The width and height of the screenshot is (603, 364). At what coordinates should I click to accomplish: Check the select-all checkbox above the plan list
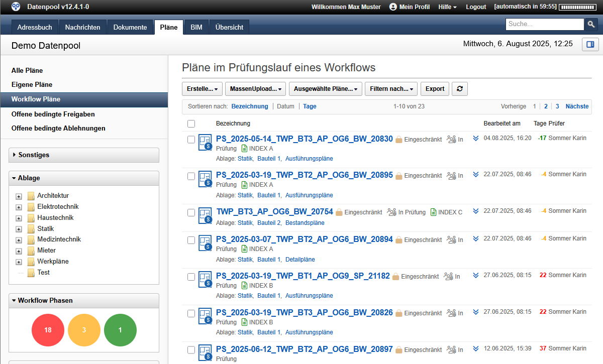tap(191, 124)
